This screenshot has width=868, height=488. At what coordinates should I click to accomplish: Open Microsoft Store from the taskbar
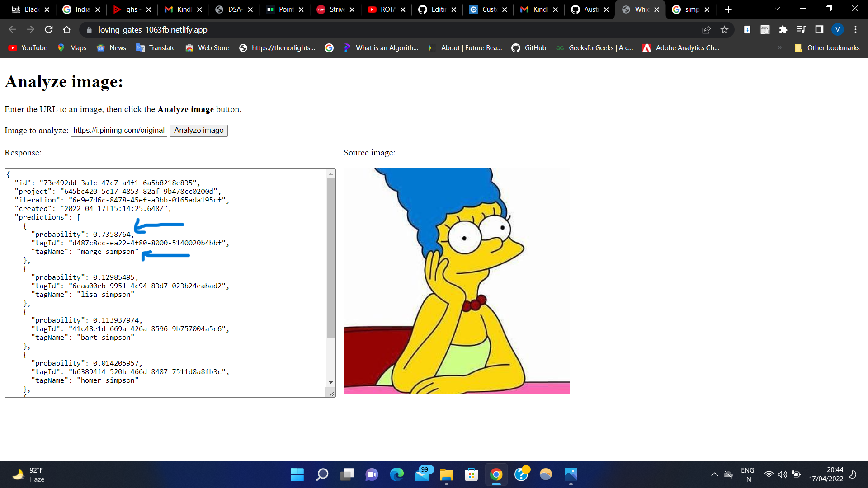click(x=471, y=474)
